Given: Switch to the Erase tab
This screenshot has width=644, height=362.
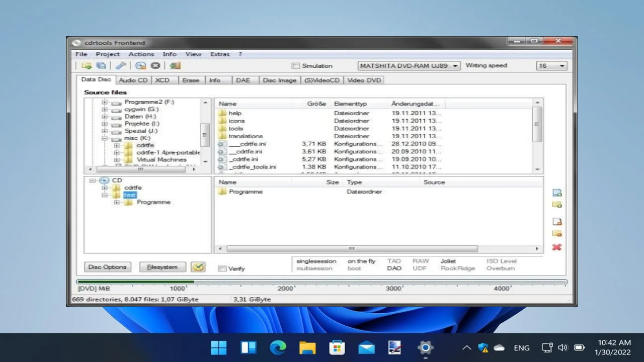Looking at the screenshot, I should click(x=191, y=80).
